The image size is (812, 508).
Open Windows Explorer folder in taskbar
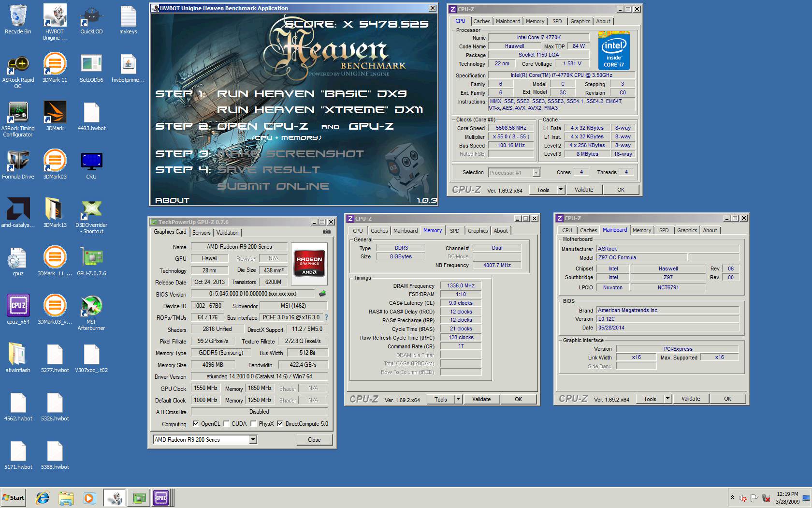(66, 497)
